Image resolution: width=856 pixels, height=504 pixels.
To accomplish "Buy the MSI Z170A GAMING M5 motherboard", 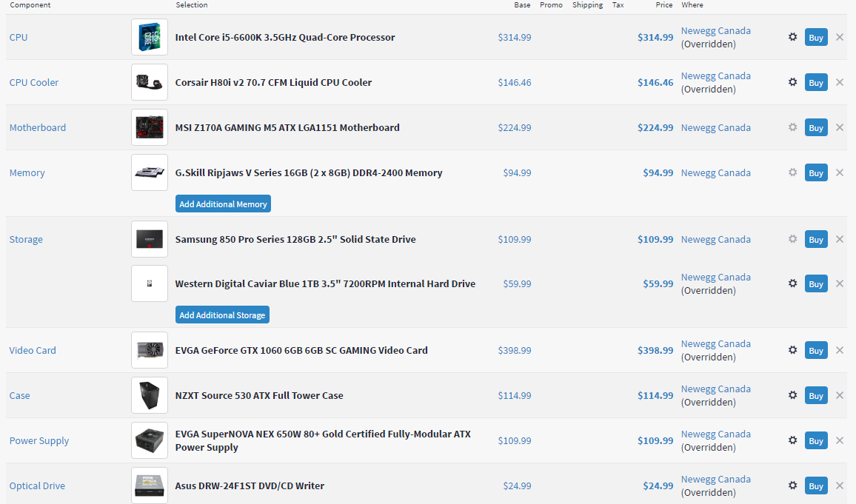I will pos(816,127).
